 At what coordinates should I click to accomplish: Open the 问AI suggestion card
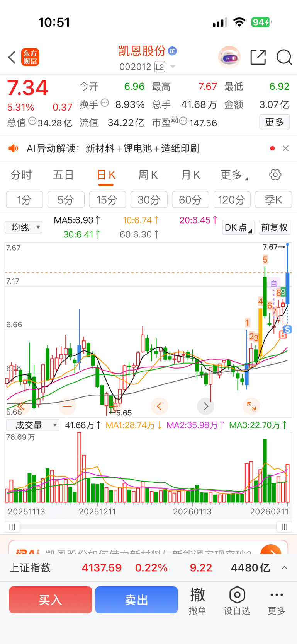148,547
